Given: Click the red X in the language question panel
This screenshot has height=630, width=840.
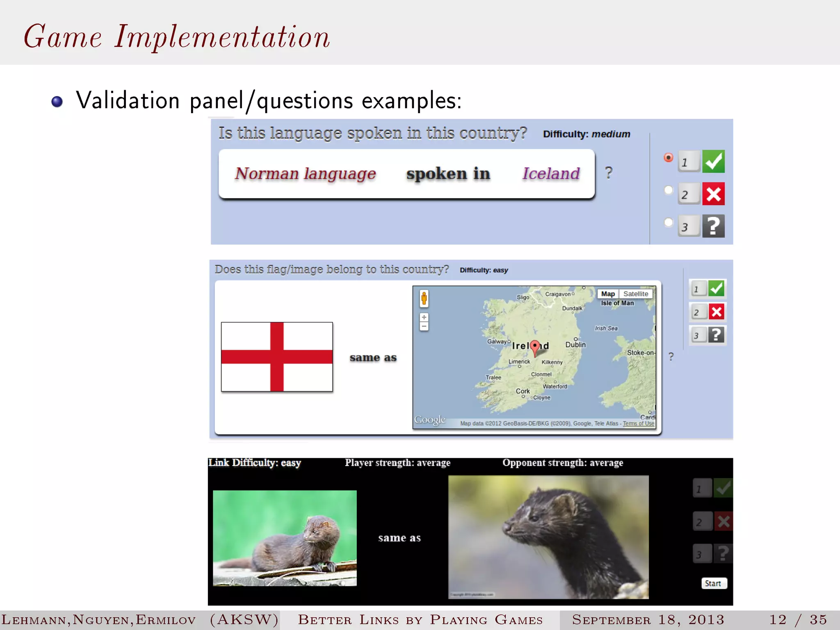Looking at the screenshot, I should (713, 194).
